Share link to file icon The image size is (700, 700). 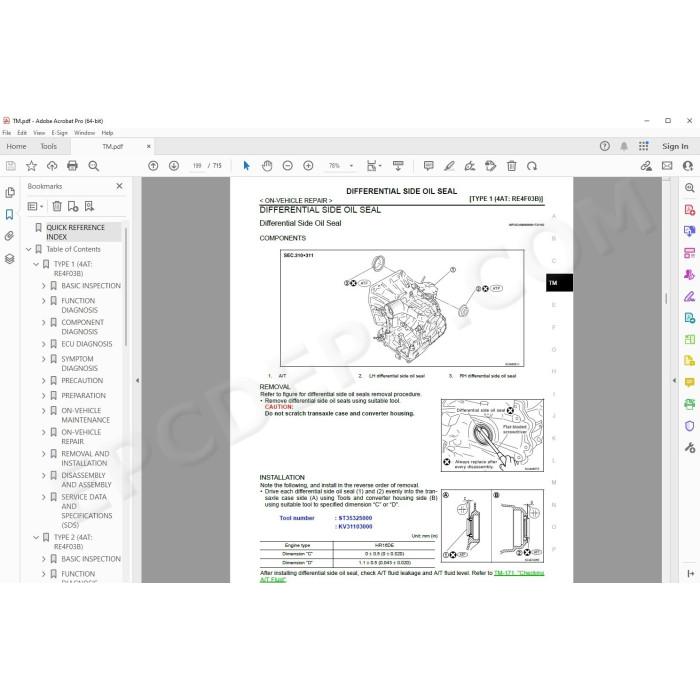(x=646, y=166)
